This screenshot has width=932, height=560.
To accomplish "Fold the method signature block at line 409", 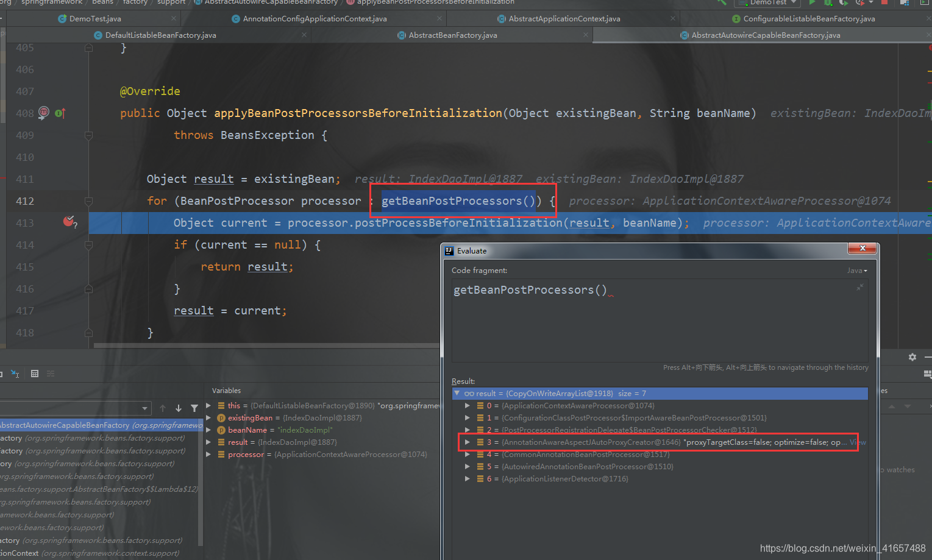I will 88,135.
